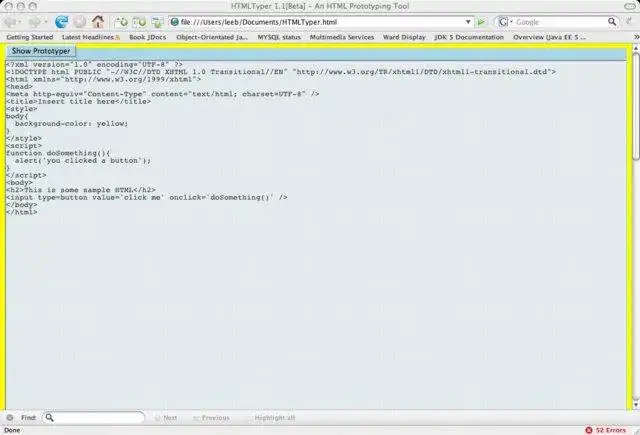Click the closing </html> tag line
640x435 pixels.
tap(22, 212)
